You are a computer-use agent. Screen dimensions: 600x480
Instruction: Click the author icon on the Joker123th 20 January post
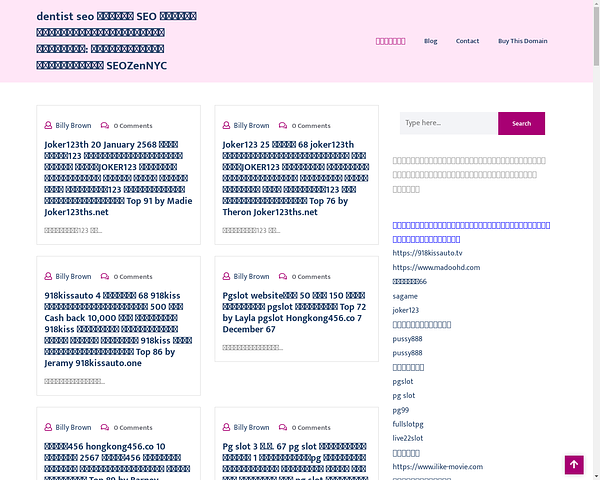48,126
